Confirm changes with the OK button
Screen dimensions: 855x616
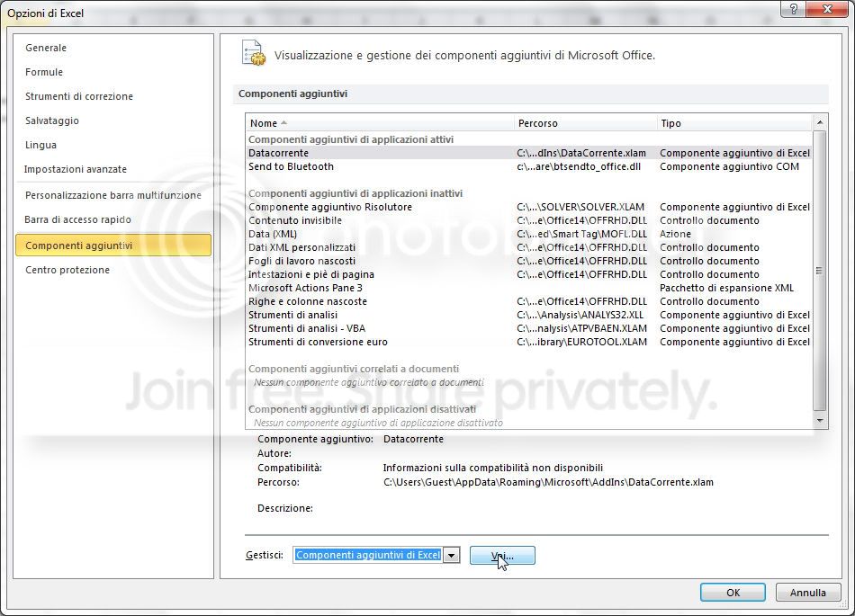tap(732, 592)
